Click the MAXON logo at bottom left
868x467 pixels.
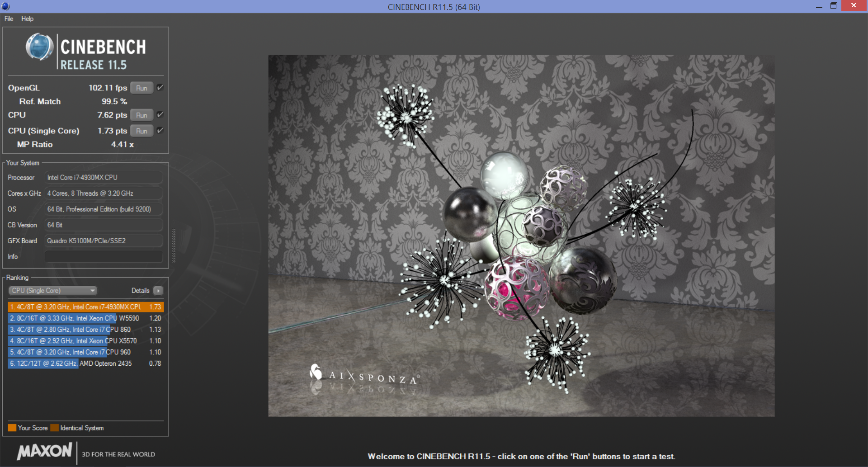pos(44,451)
